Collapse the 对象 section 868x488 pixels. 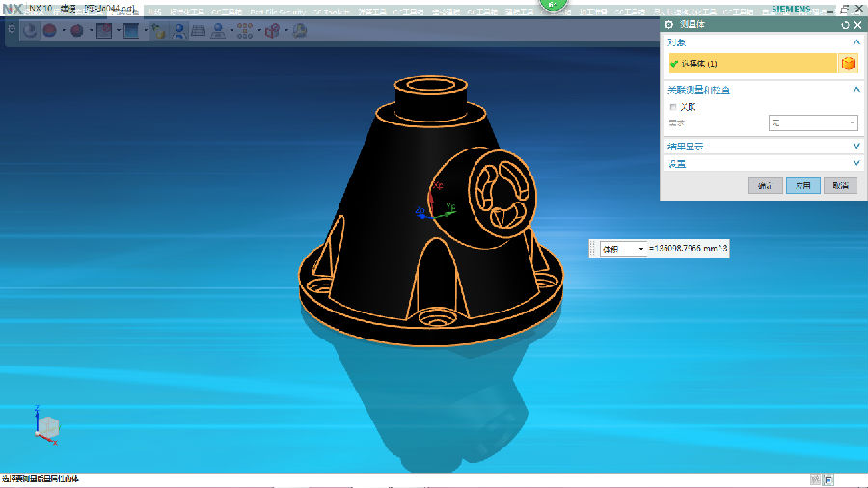click(855, 42)
